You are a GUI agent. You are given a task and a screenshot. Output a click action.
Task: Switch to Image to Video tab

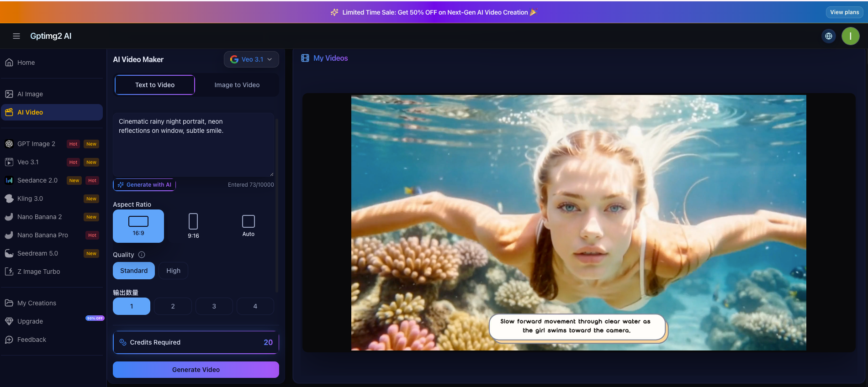click(237, 85)
